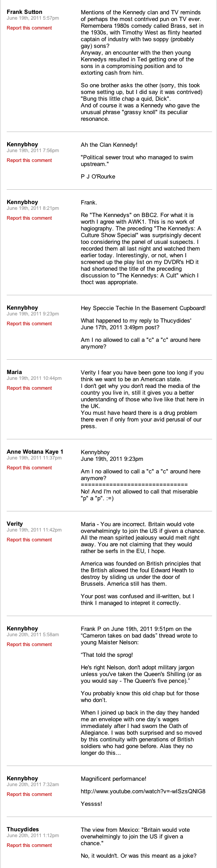Open the YouTube watch link
This screenshot has height=868, width=217.
pos(143,779)
